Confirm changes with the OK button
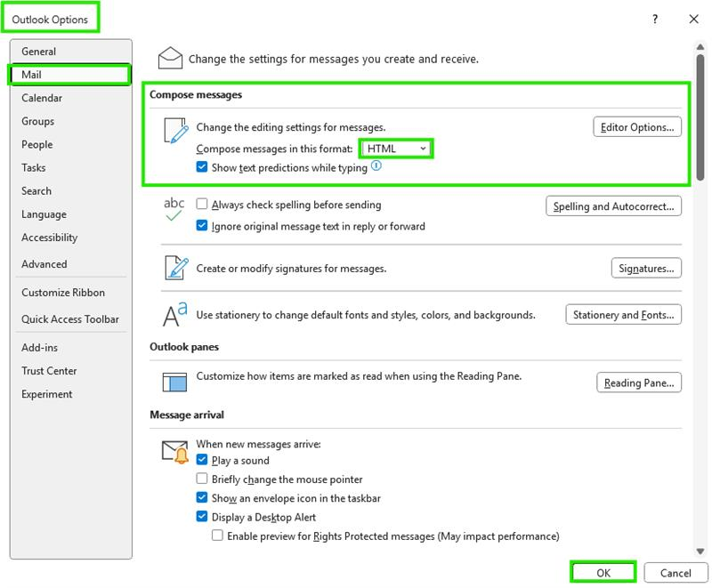The width and height of the screenshot is (712, 588). point(603,573)
